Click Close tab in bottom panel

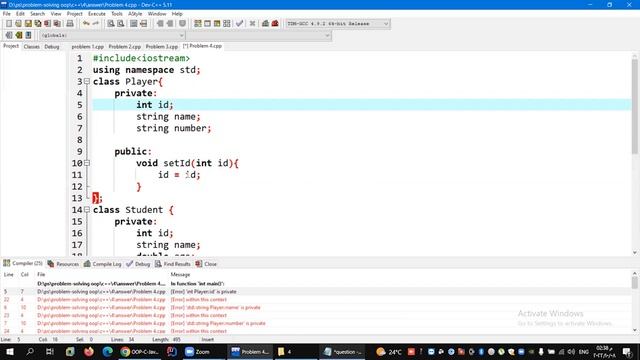pyautogui.click(x=206, y=264)
